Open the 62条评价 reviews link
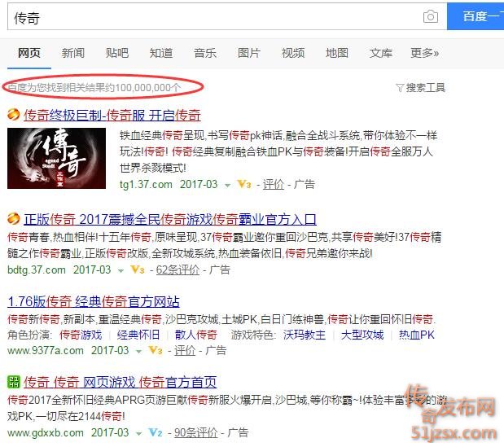504x447 pixels. click(x=177, y=270)
